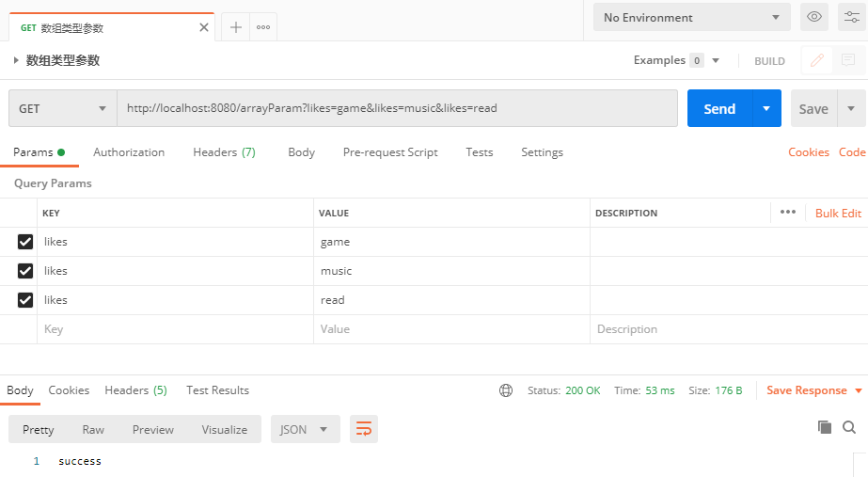Open the Bulk Edit link
Screen dimensions: 868x477
(x=838, y=213)
